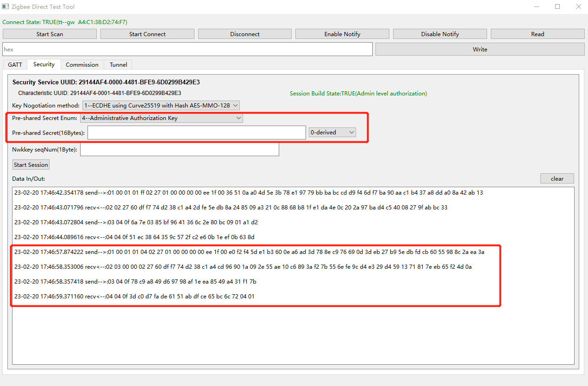Screen dimensions: 588x386
Task: Click the Zigbee Direct Test Tool title icon
Action: [6, 6]
